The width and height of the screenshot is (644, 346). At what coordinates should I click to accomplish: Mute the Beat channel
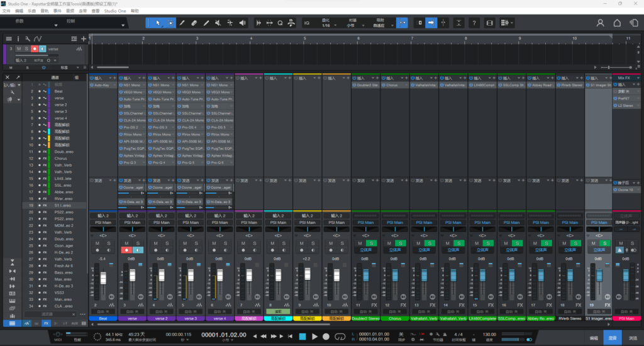[97, 243]
